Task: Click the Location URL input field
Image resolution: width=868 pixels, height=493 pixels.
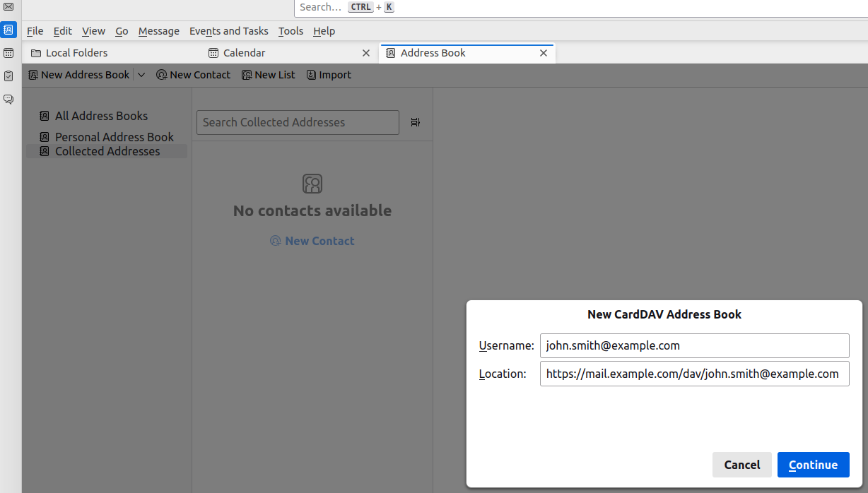Action: [x=693, y=374]
